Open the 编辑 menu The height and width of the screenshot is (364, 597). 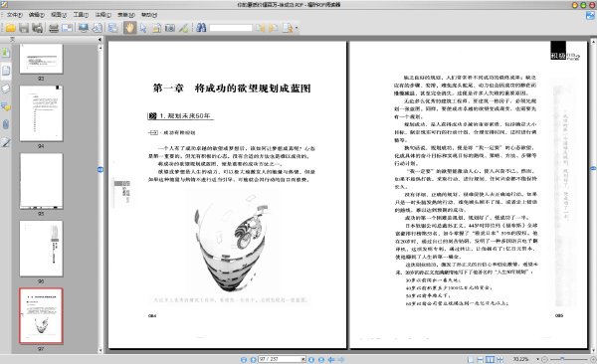tap(37, 15)
